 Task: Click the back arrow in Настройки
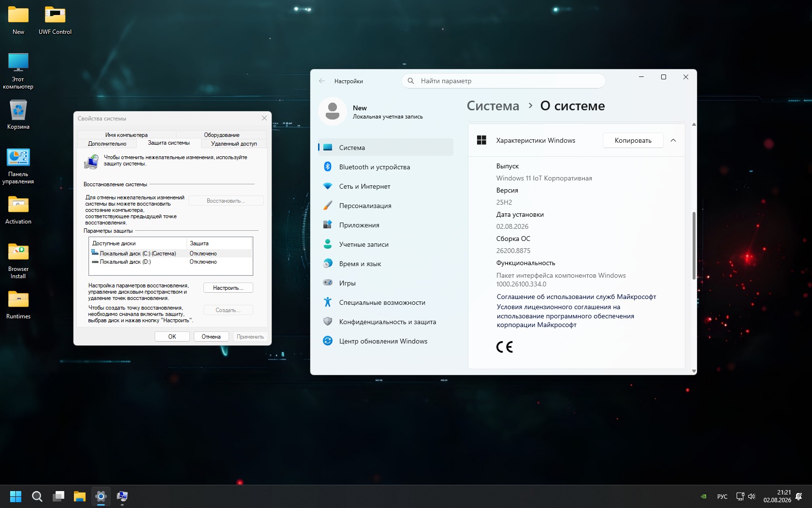[322, 81]
